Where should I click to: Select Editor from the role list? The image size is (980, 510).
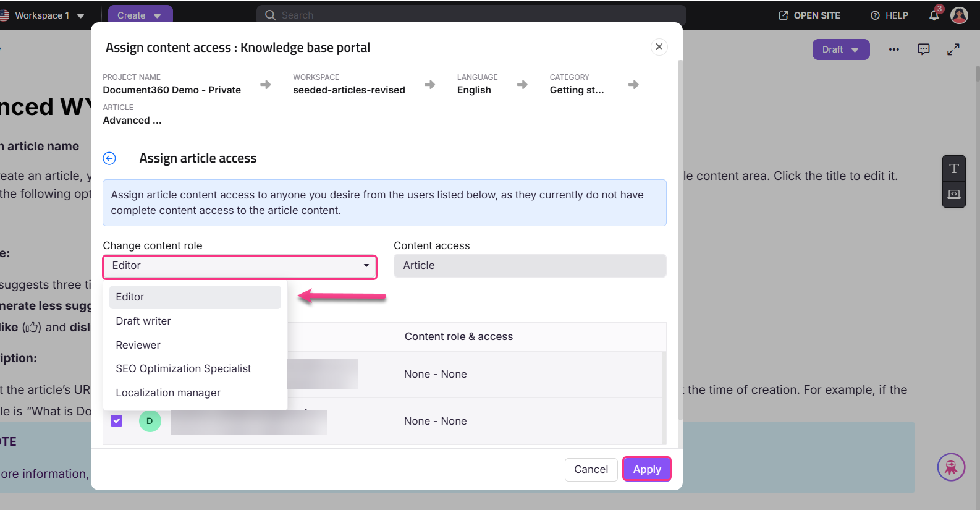(195, 297)
